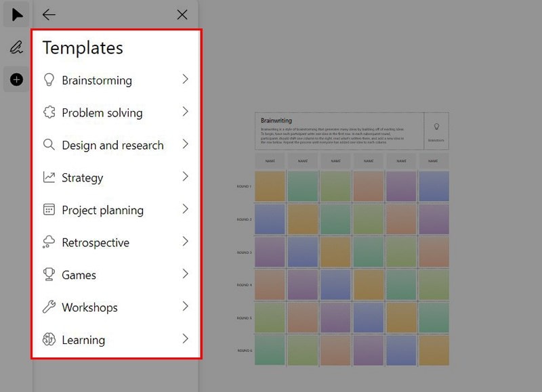Click the Project planning calendar icon
Viewport: 542px width, 392px height.
50,210
